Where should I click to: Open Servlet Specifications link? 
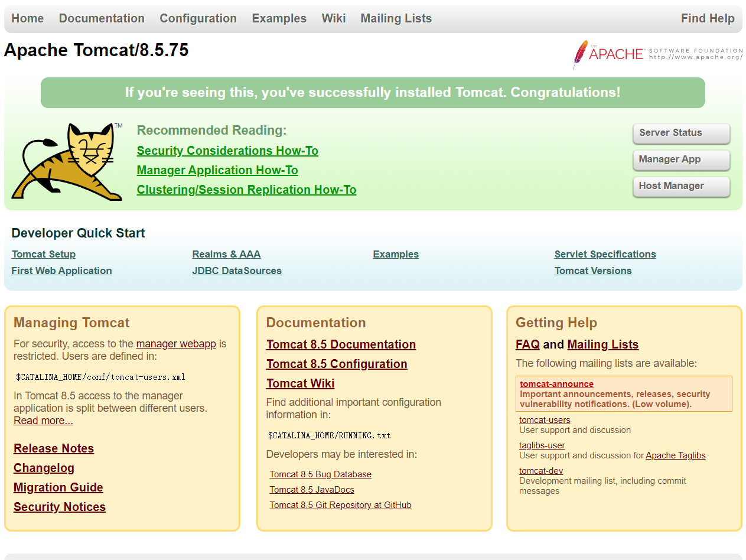coord(605,254)
